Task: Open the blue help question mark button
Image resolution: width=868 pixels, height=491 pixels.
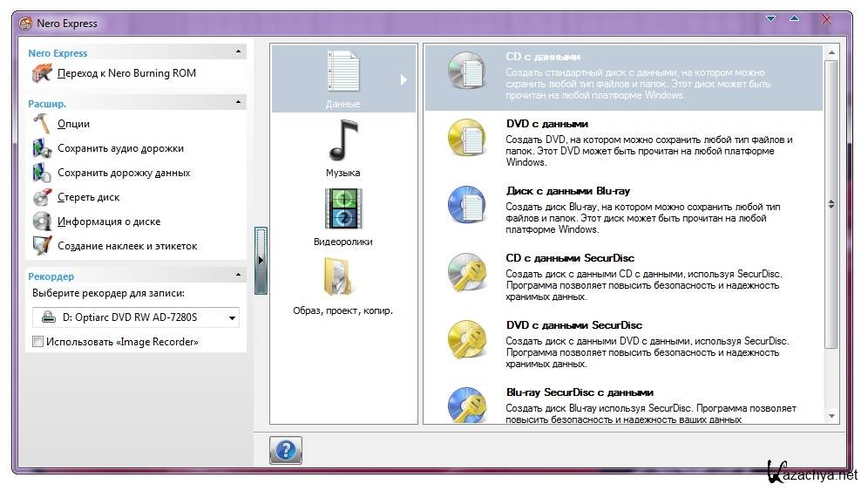Action: tap(285, 450)
